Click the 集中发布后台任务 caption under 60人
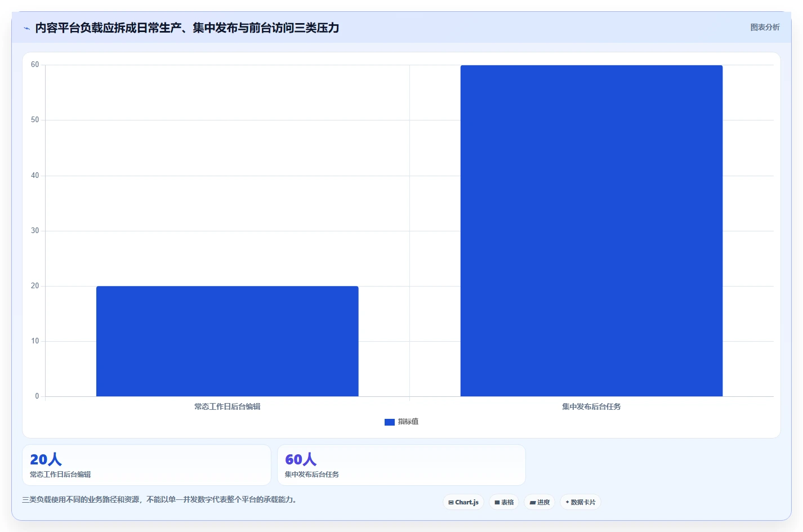Viewport: 803px width, 532px height. [312, 475]
